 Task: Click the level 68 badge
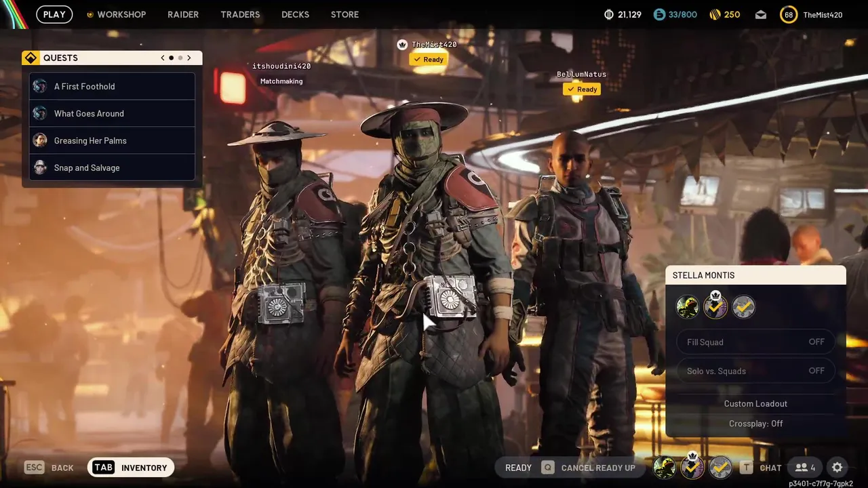[789, 14]
